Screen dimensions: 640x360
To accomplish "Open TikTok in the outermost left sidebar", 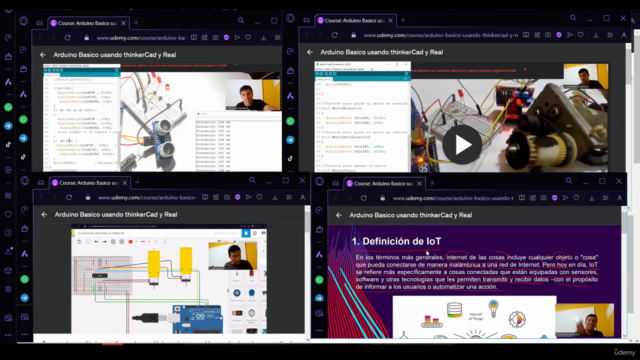I will click(x=8, y=144).
